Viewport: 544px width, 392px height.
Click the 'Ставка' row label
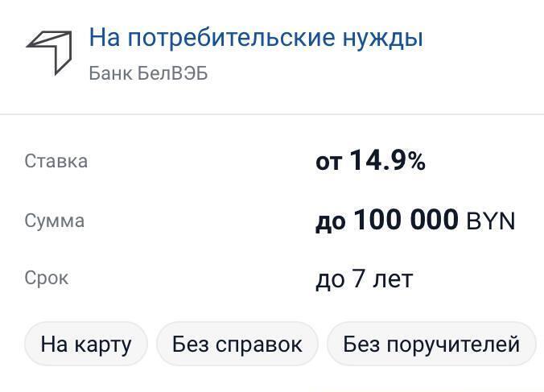click(x=56, y=161)
